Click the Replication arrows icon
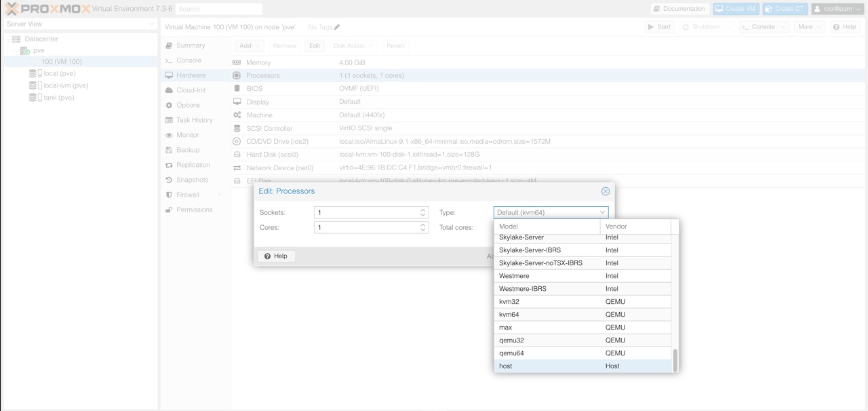The width and height of the screenshot is (868, 411). click(x=170, y=165)
